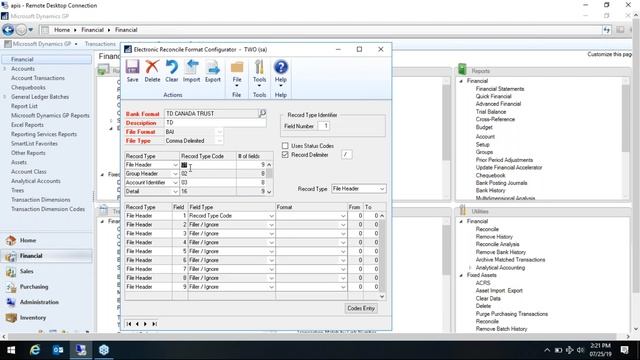Select General Ledger Batches item
This screenshot has width=640, height=360.
40,97
